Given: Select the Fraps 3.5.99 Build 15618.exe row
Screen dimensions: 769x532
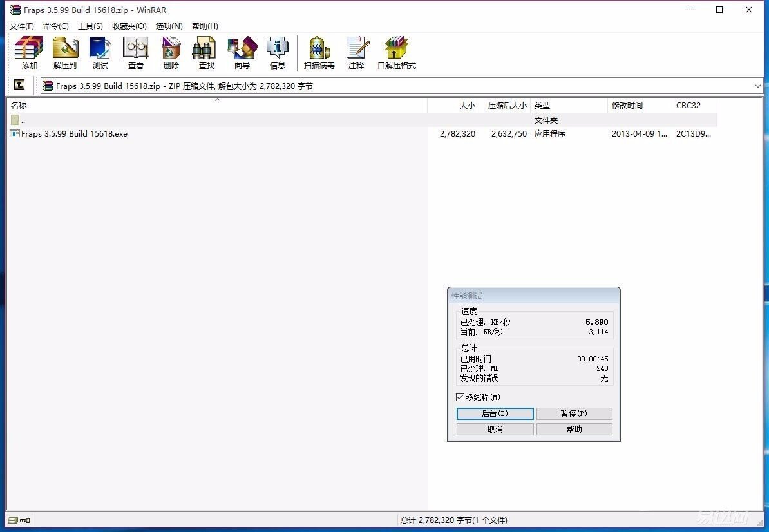Looking at the screenshot, I should (362, 133).
